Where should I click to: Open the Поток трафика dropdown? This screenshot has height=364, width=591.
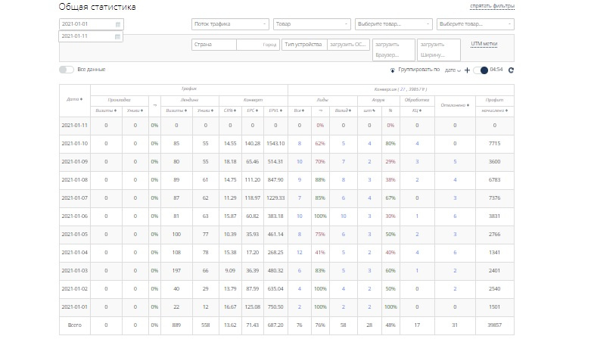(230, 24)
